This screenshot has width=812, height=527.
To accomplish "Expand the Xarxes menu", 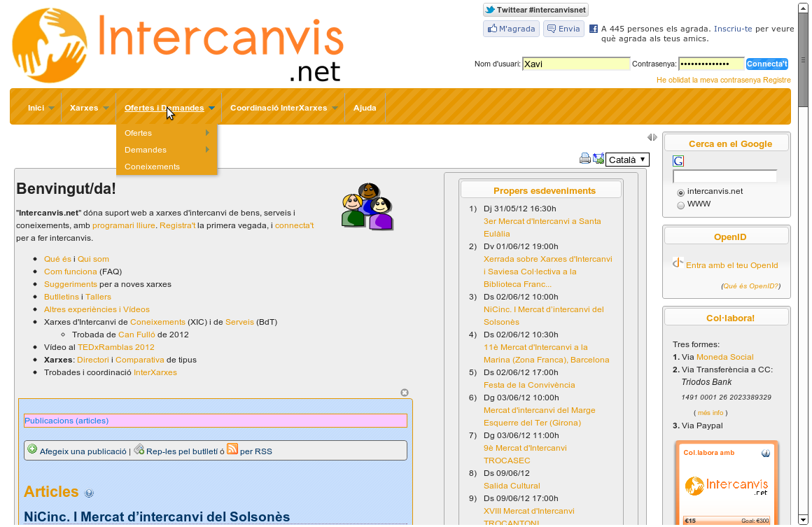I will point(89,108).
